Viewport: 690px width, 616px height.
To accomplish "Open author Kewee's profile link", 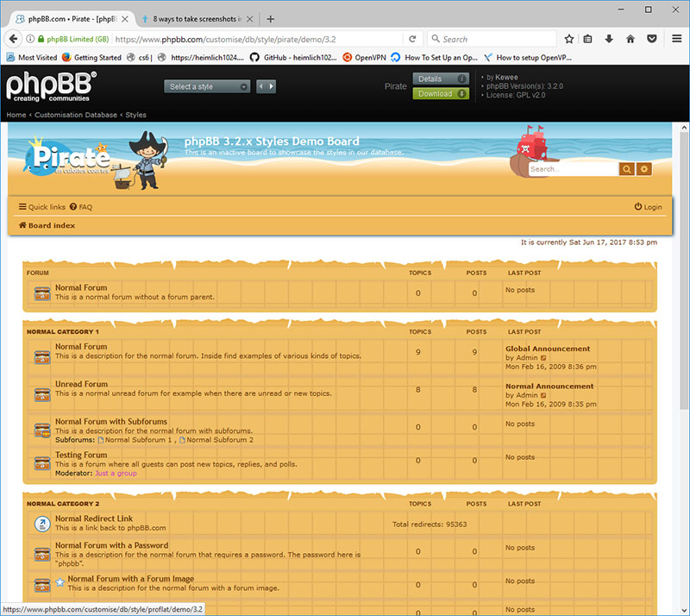I will coord(506,77).
